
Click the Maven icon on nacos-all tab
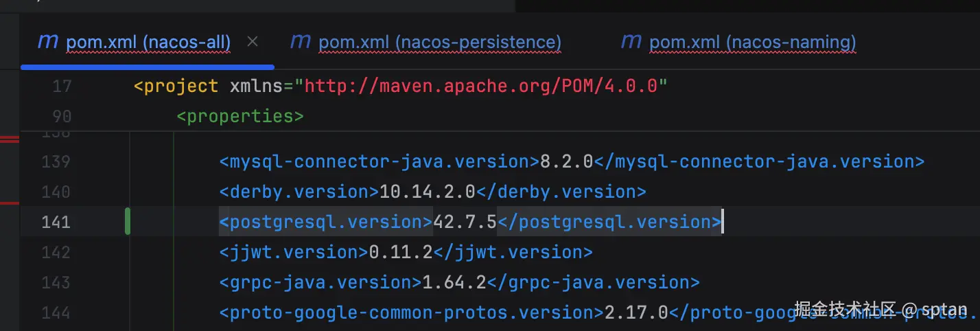pos(47,42)
